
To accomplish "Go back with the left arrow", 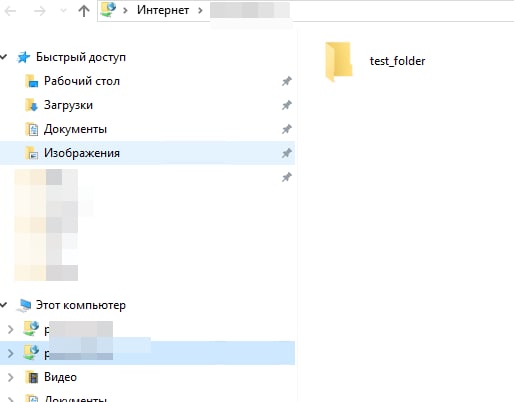I will pos(10,11).
